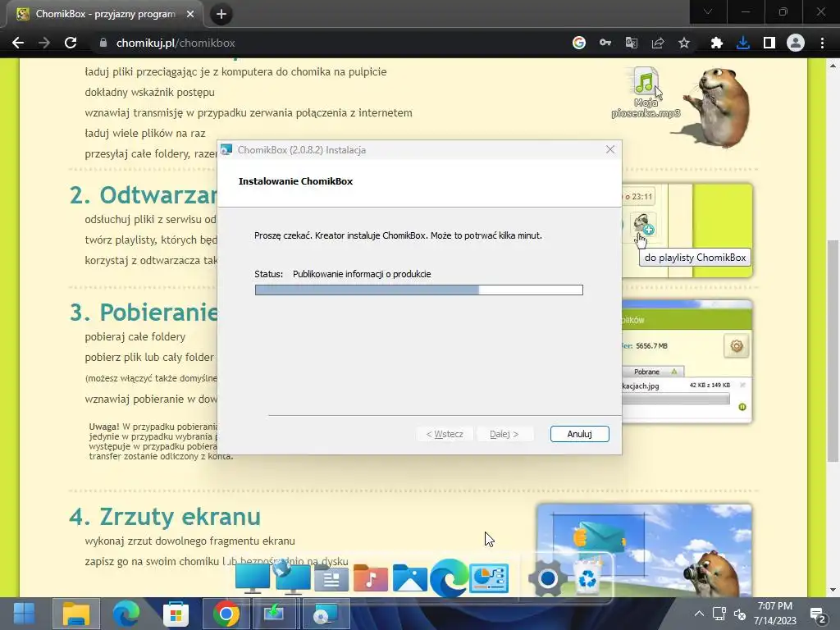840x630 pixels.
Task: Select the ChomikBox browser tab
Action: coord(104,14)
